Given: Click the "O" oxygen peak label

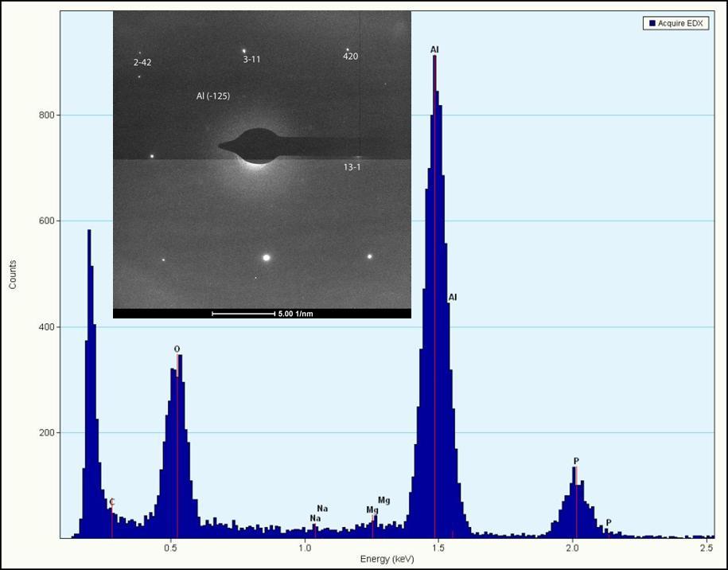Looking at the screenshot, I should [x=177, y=349].
